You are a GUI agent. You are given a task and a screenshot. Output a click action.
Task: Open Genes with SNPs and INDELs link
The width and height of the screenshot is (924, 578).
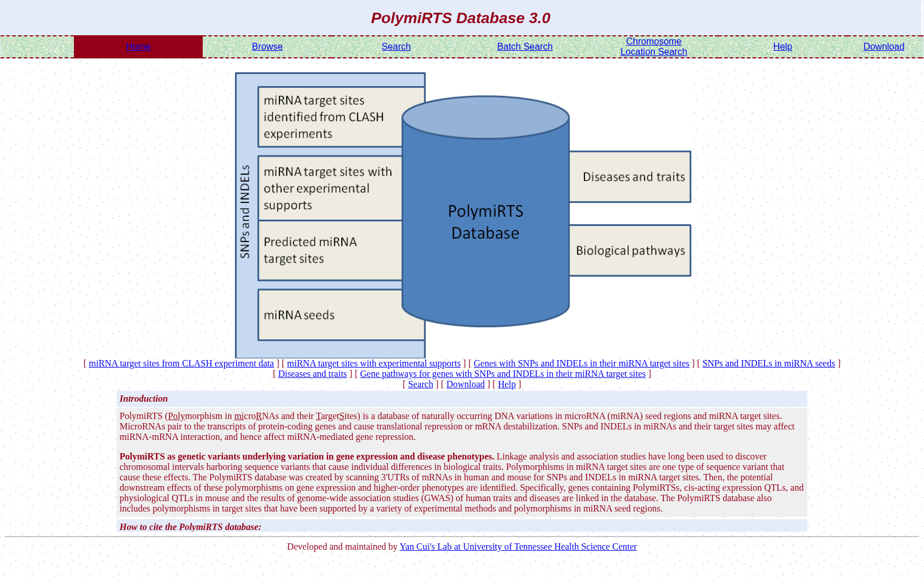click(x=582, y=364)
